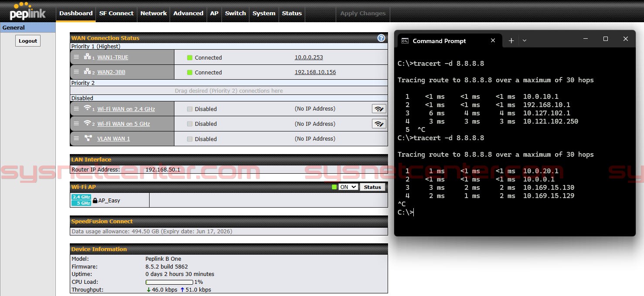Click the drag handle for Wi-Fi WAN on 2.4 GHz
This screenshot has width=644, height=296.
point(76,109)
